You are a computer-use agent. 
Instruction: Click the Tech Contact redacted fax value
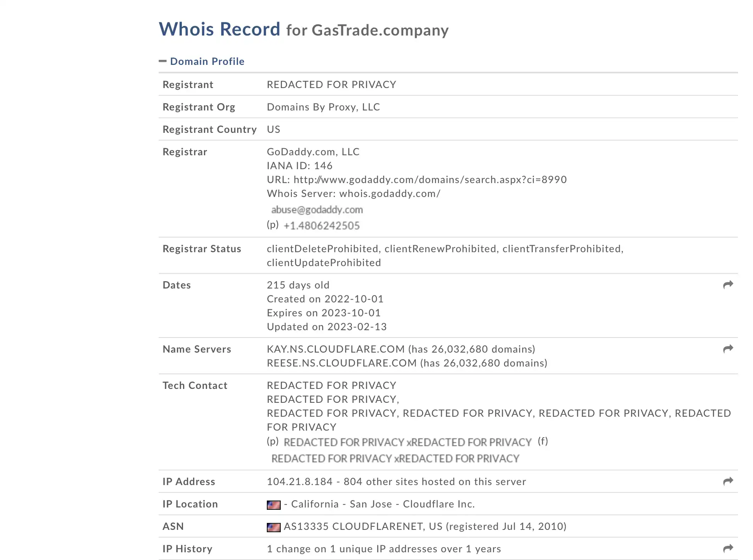click(x=395, y=458)
